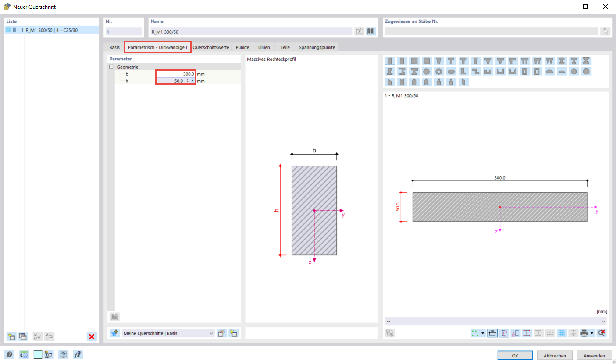Click the new category icon beside favorites dropdown
The image size is (616, 364).
[234, 333]
